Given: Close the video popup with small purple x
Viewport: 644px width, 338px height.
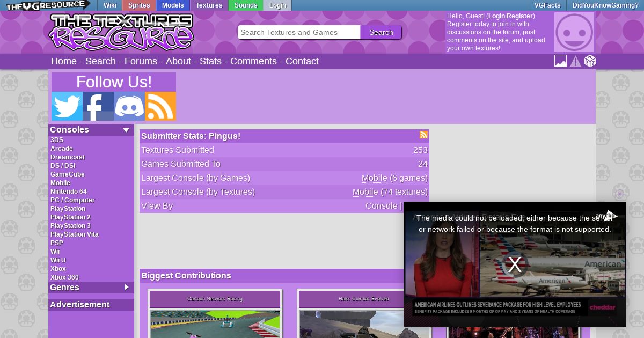Looking at the screenshot, I should (x=620, y=194).
